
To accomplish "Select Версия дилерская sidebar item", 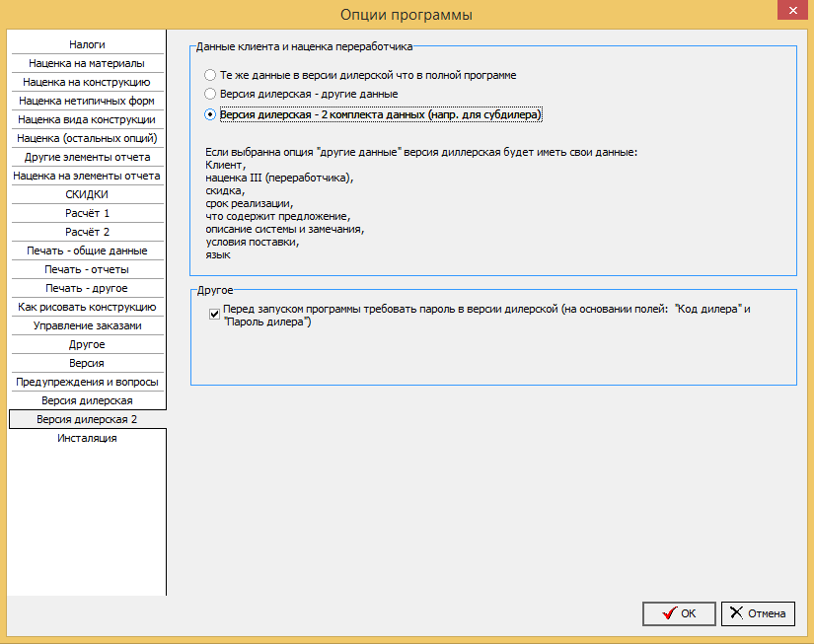I will [x=87, y=400].
